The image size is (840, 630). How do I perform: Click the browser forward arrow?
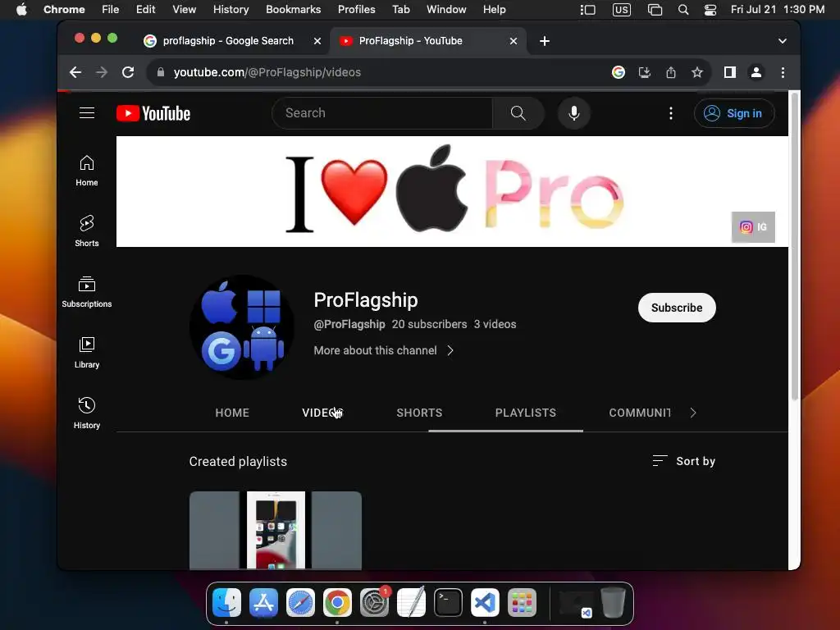click(x=102, y=72)
